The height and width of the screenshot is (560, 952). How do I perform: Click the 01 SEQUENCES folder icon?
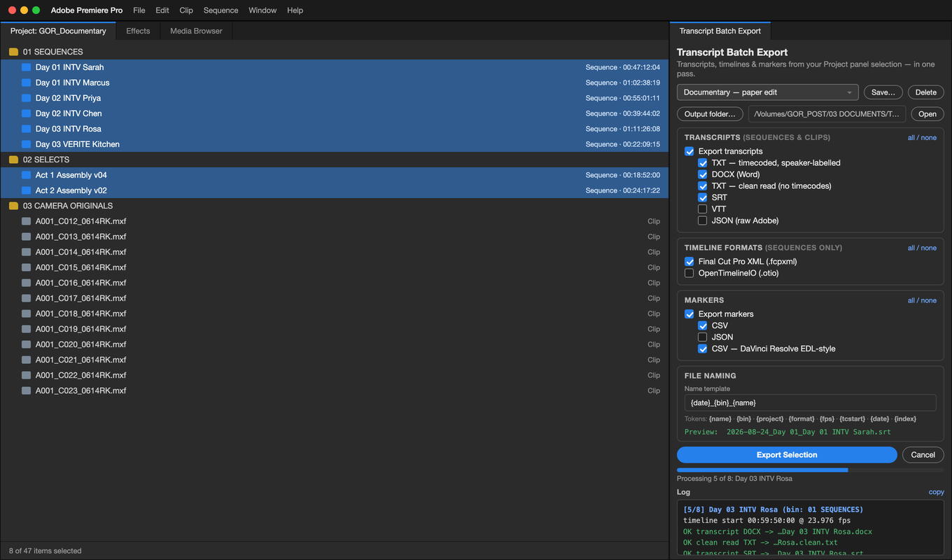(13, 52)
